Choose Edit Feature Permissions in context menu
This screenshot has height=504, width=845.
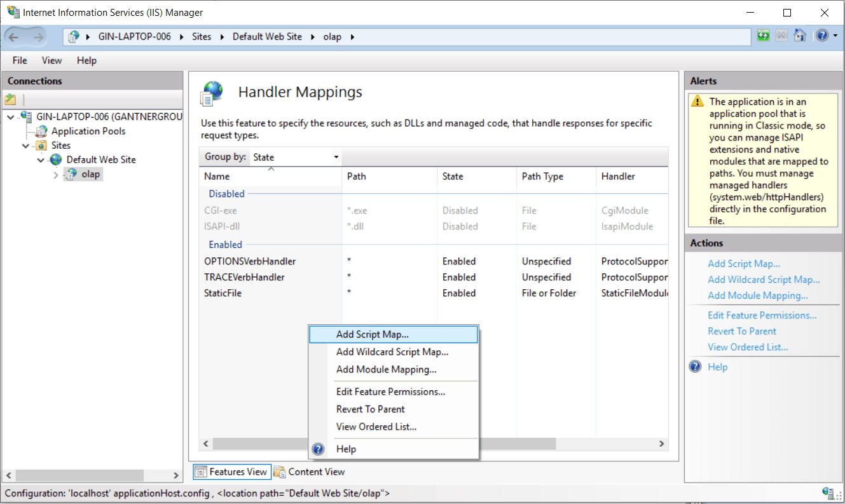(x=393, y=392)
